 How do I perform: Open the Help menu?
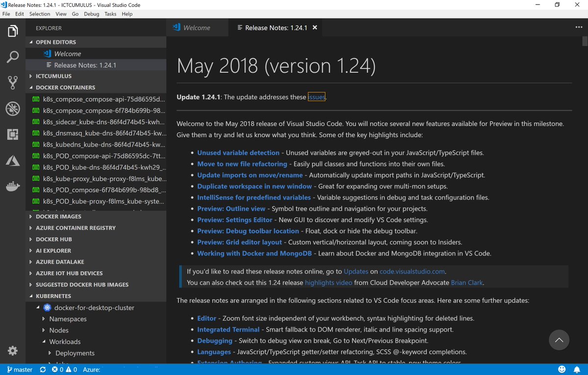127,14
